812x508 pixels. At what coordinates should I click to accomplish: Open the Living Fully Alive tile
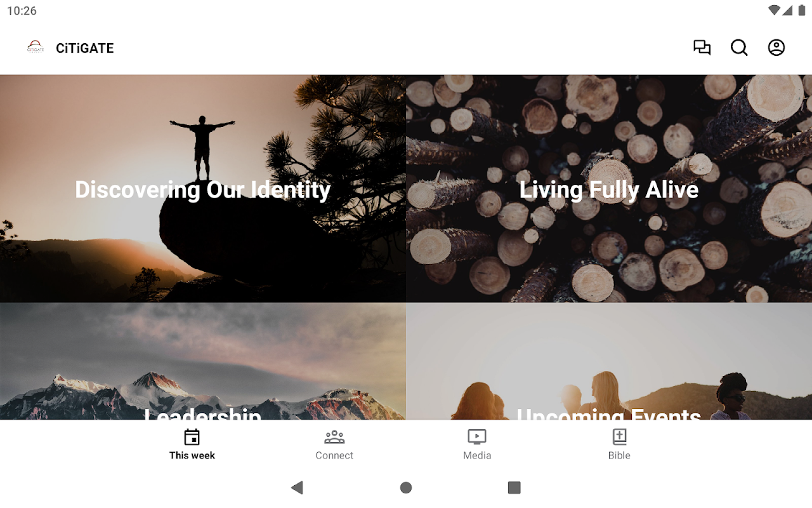(609, 189)
